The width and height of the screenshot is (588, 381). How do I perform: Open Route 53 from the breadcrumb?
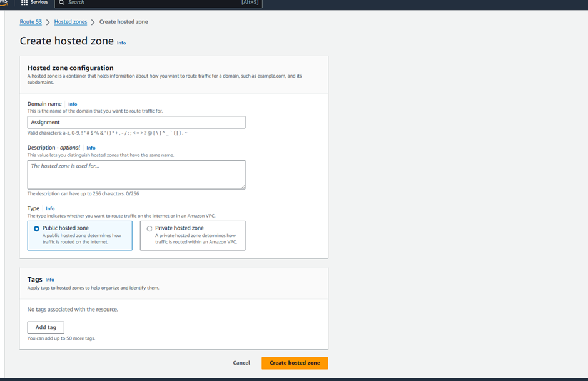point(30,21)
